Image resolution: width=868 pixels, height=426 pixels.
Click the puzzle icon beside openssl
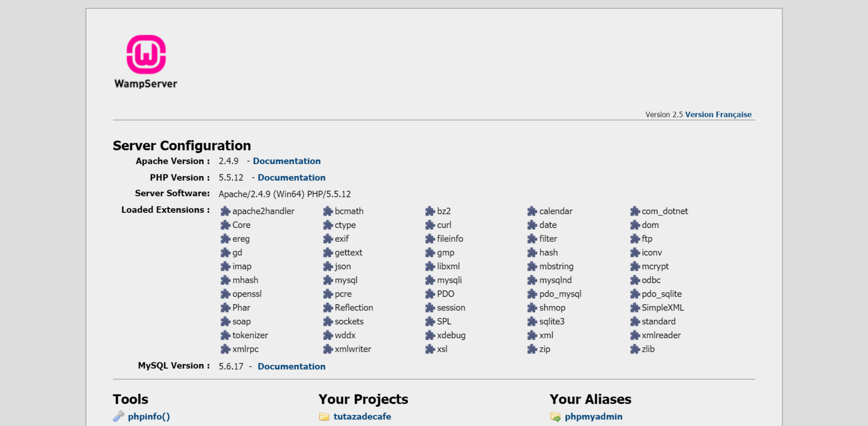coord(226,294)
